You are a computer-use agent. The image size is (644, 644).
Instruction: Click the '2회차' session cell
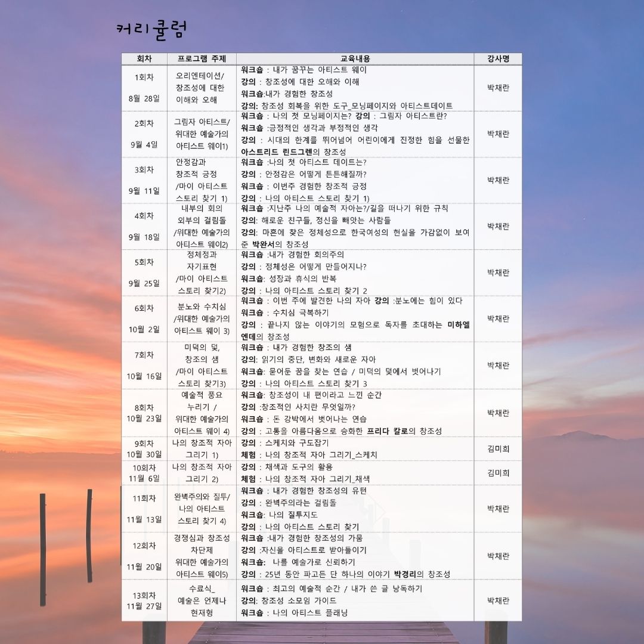coord(144,123)
